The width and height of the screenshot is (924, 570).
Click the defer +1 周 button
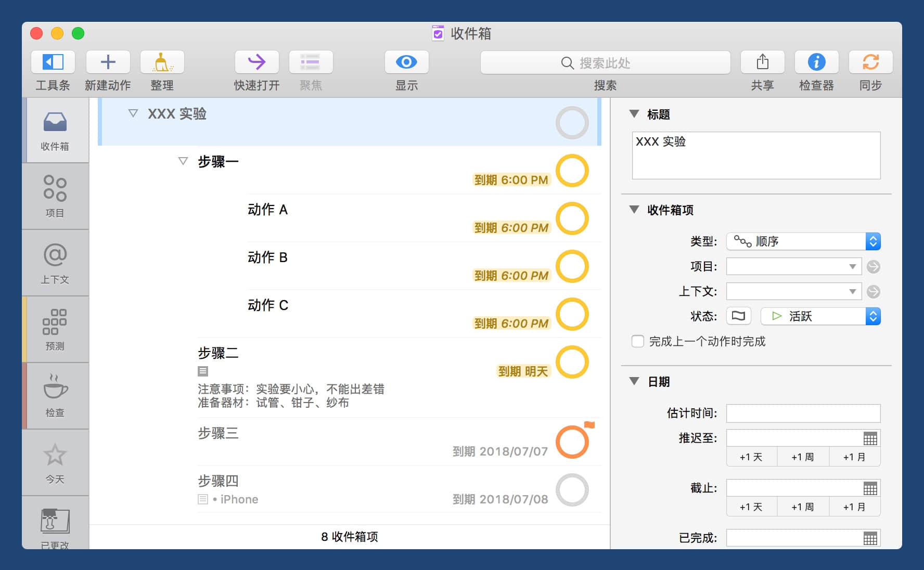point(802,457)
